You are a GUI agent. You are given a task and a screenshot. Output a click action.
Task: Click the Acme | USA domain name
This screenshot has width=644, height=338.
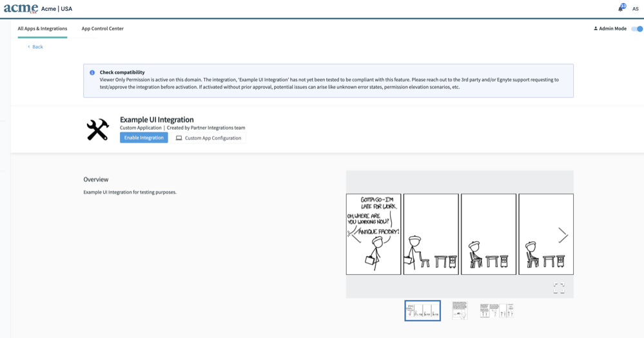pyautogui.click(x=57, y=8)
